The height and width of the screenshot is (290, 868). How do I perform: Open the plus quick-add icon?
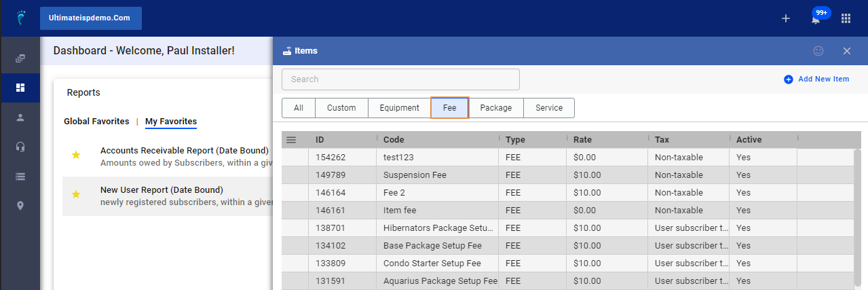click(x=786, y=18)
